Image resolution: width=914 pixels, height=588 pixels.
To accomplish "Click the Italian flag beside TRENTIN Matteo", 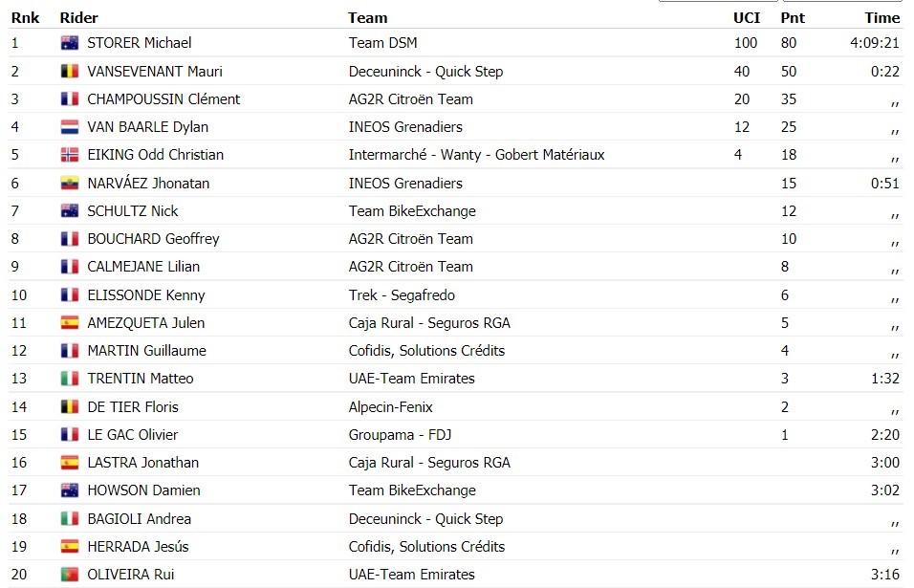I will 70,379.
